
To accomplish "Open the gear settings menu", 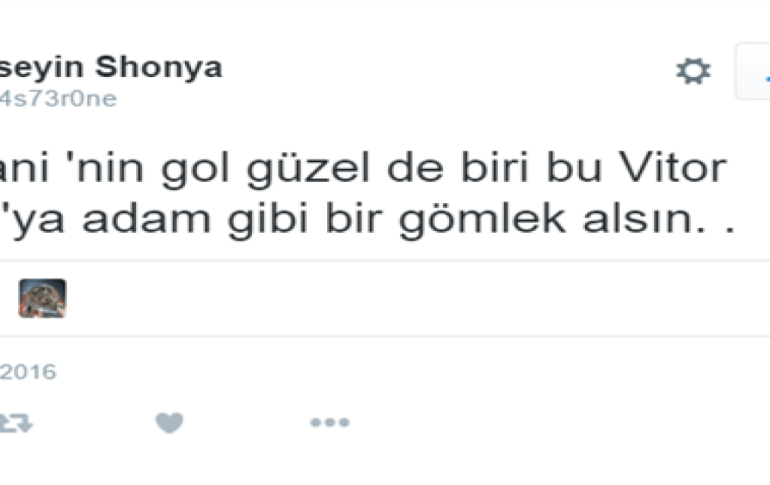I will [x=693, y=71].
